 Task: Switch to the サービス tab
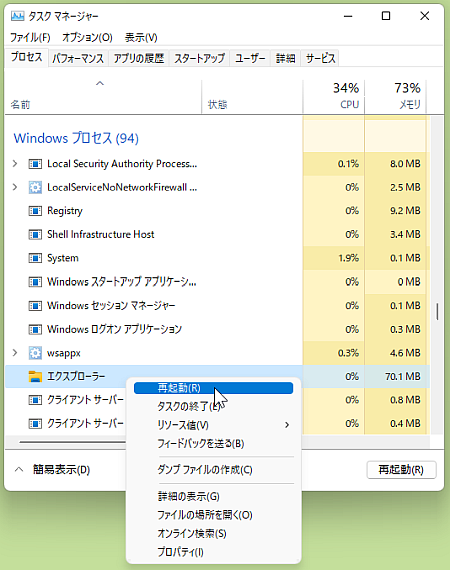320,58
